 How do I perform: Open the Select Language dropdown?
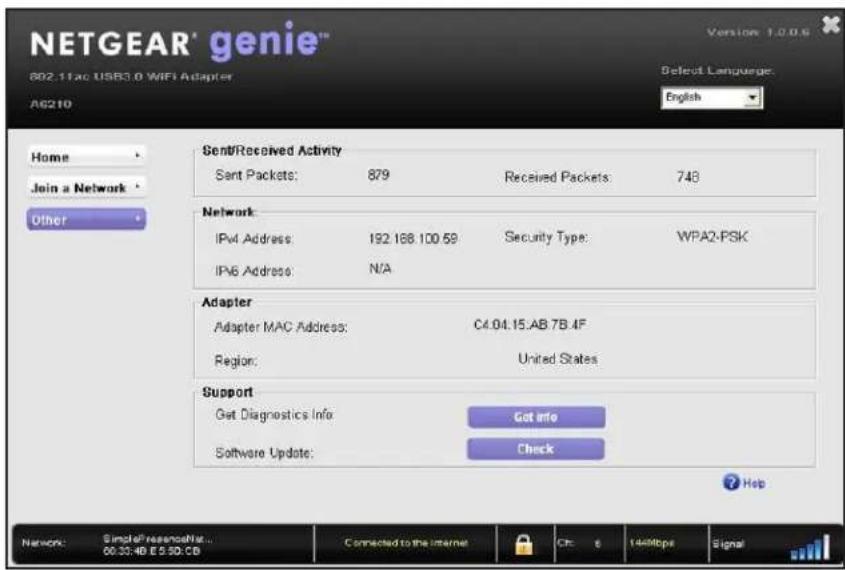pos(711,98)
